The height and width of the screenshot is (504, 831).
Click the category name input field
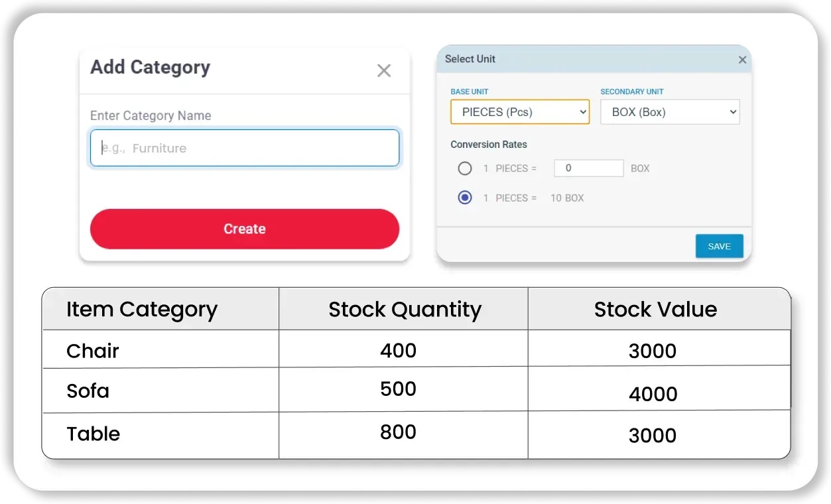tap(244, 148)
